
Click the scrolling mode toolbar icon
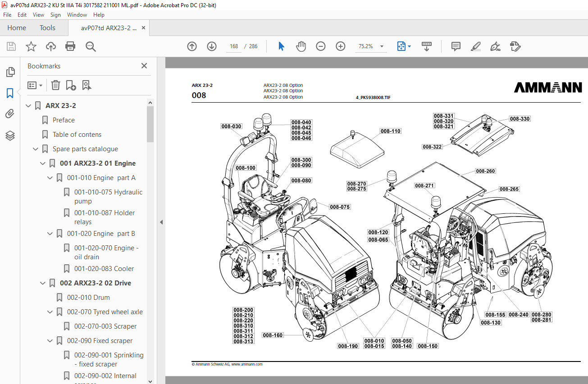click(x=426, y=46)
